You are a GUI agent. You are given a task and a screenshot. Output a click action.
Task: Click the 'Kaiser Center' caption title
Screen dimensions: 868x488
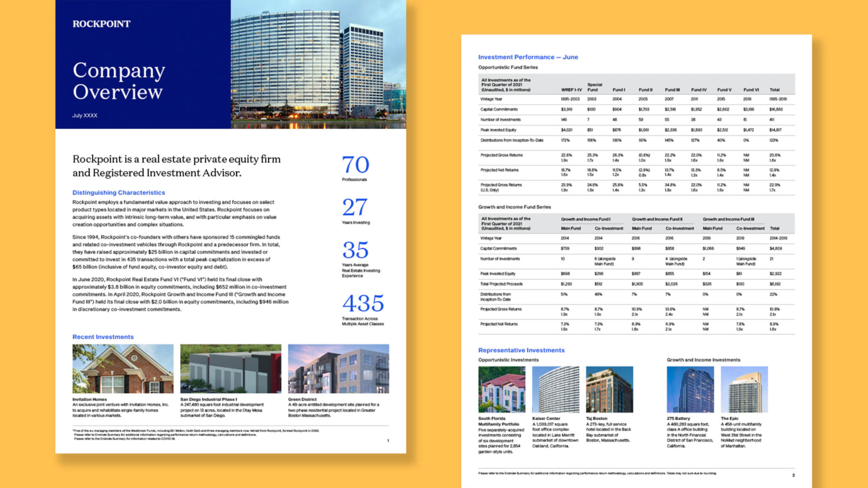(546, 418)
